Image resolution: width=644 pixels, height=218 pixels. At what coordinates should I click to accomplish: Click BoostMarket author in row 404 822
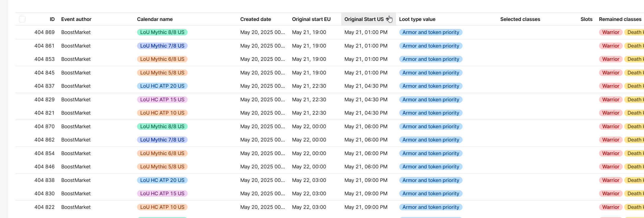click(x=76, y=207)
